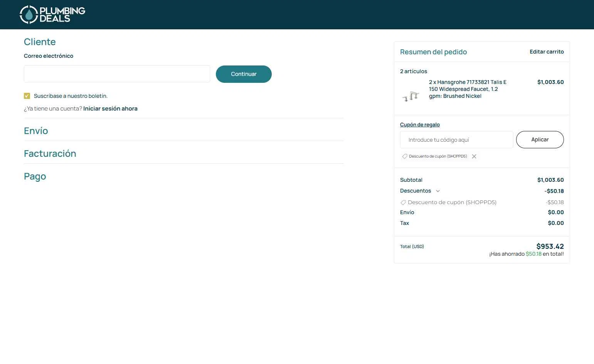Screen dimensions: 594x364
Task: Uncheck the newsletter subscription checkbox
Action: (27, 96)
